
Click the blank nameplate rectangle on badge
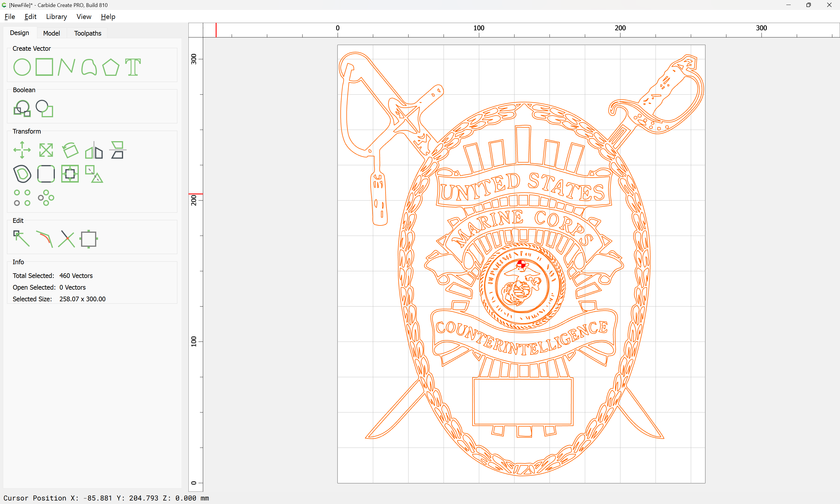coord(523,401)
